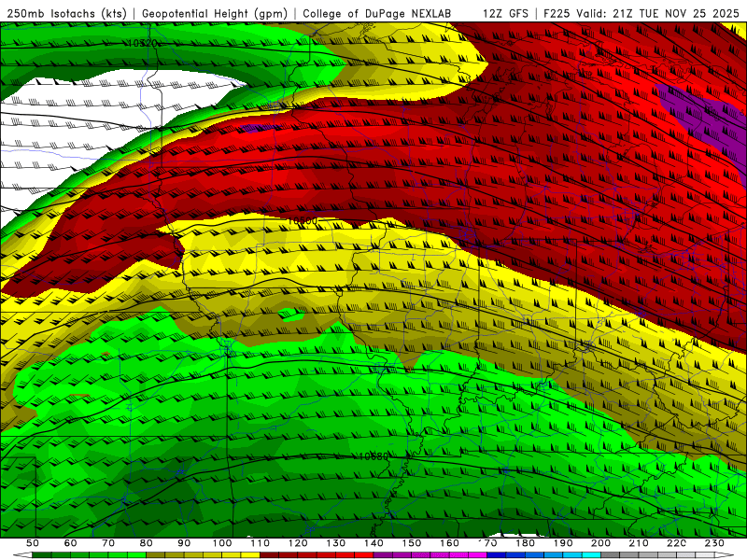Click the 10320 height contour label
The width and height of the screenshot is (747, 560).
coord(143,43)
